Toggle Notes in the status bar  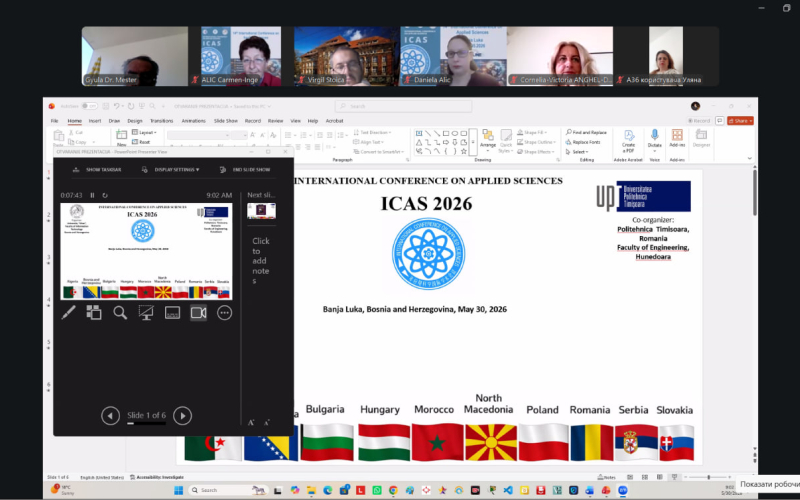point(607,478)
